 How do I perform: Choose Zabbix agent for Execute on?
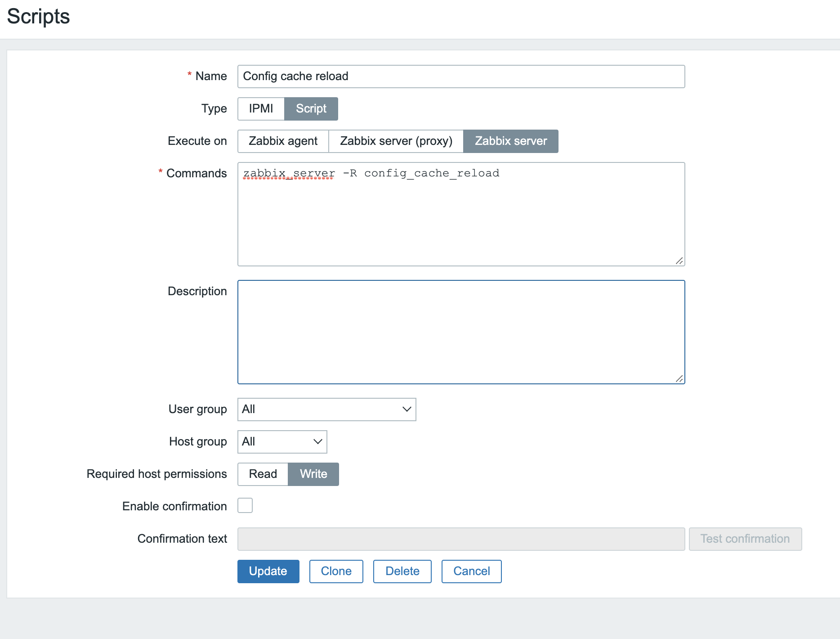tap(283, 141)
